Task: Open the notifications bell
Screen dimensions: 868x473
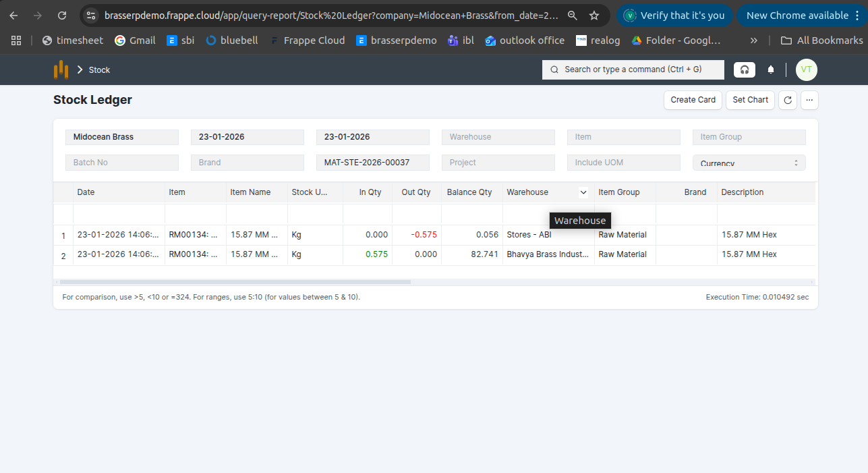Action: 771,69
